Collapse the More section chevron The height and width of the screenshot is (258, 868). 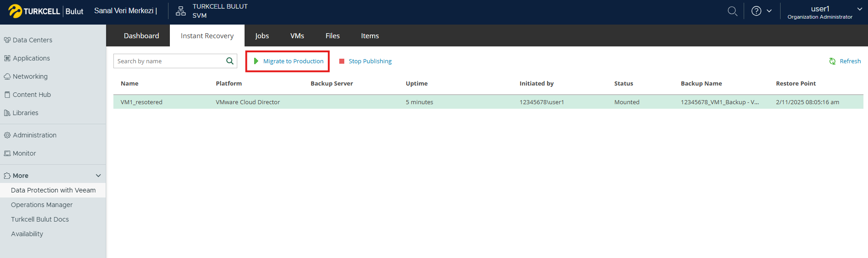point(98,176)
